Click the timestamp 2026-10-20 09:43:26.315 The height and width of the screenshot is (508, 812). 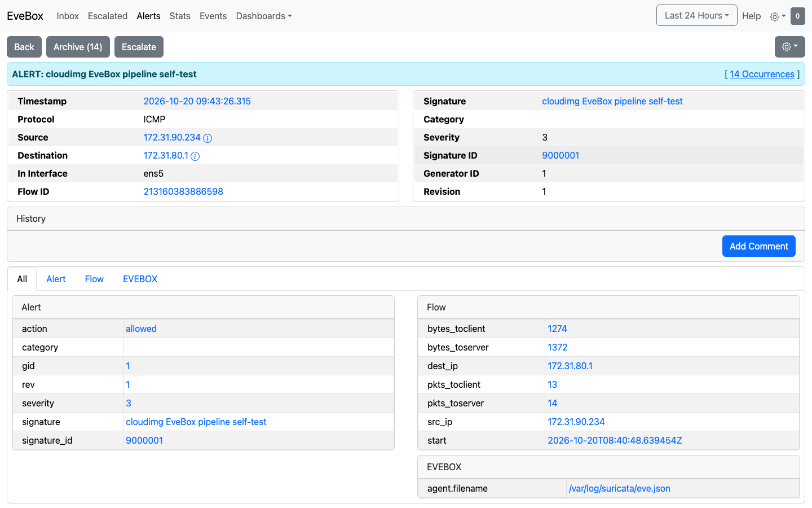point(197,101)
